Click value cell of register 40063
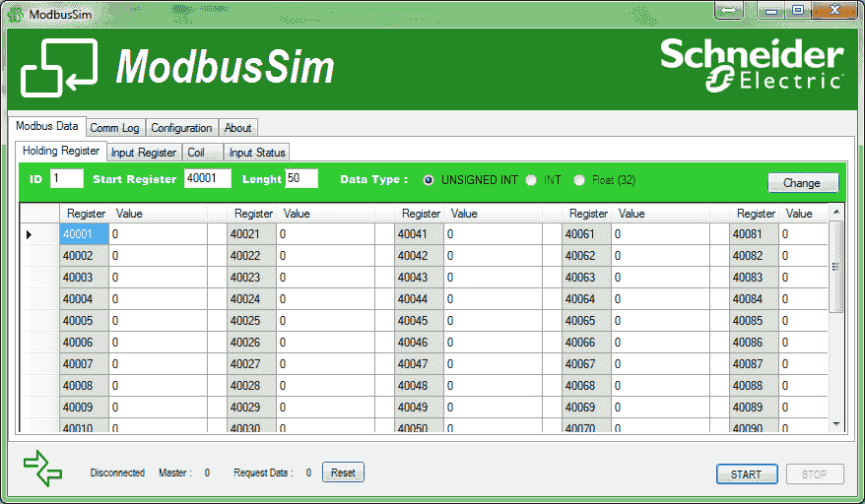 pos(661,278)
